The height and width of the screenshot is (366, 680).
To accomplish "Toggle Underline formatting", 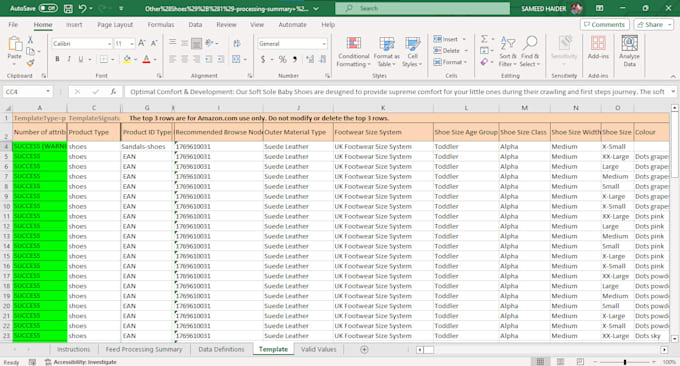I will pyautogui.click(x=81, y=59).
